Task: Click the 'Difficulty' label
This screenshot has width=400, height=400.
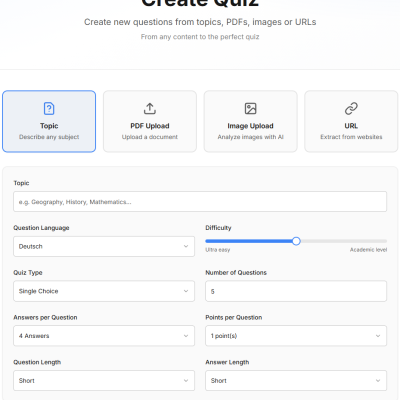Action: [218, 228]
